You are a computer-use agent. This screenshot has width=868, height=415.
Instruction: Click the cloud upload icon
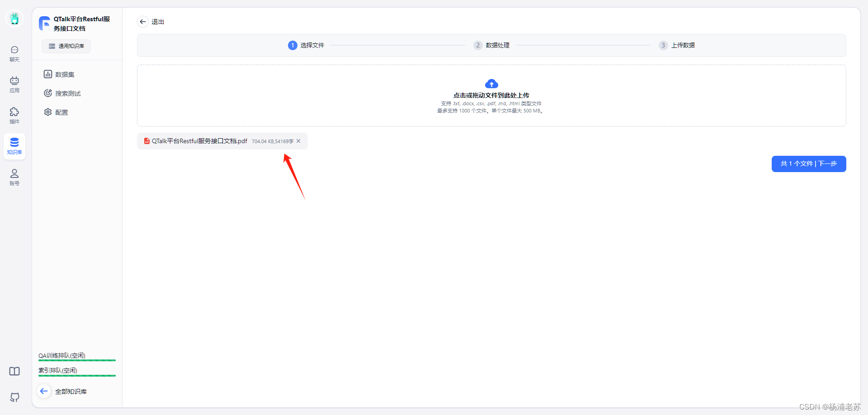tap(491, 84)
